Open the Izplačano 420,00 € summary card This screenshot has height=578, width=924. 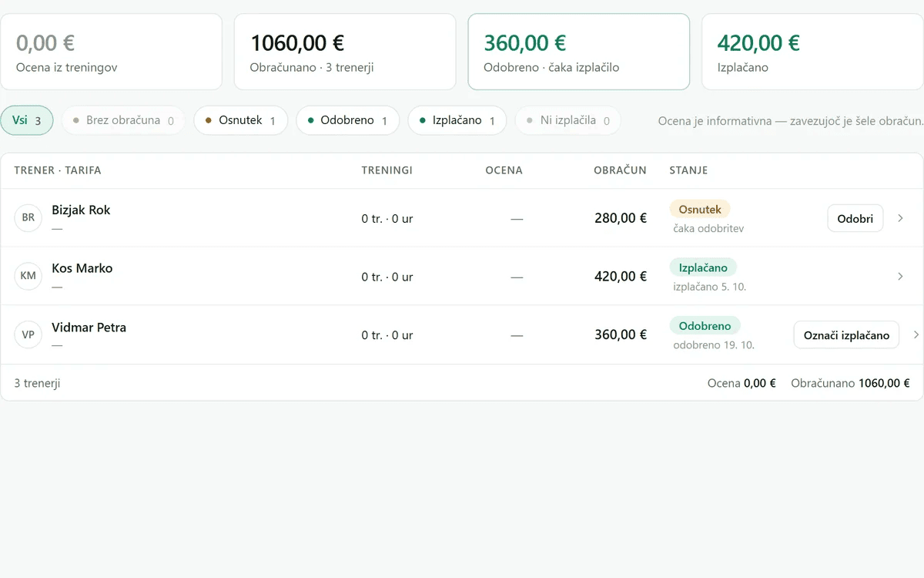pos(812,52)
